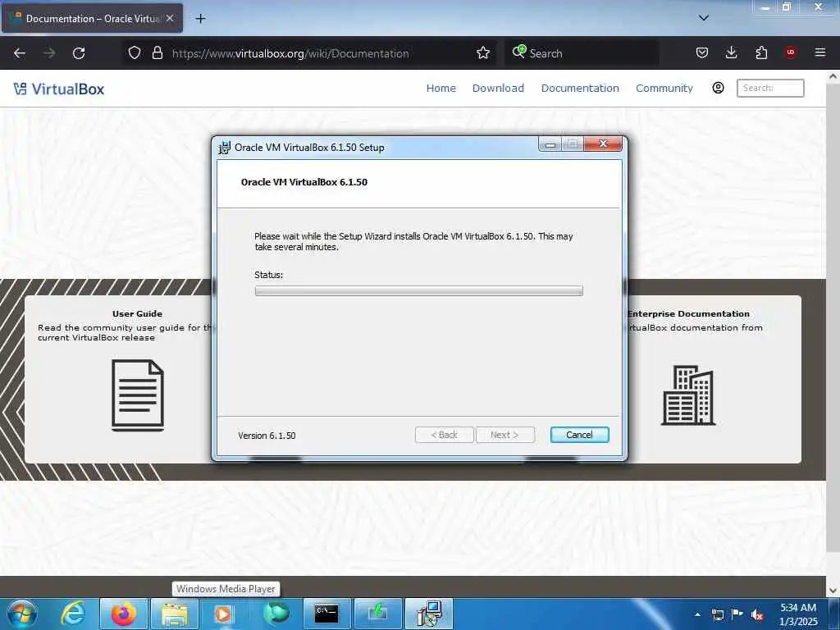840x630 pixels.
Task: Click the reload page icon
Action: pyautogui.click(x=79, y=53)
